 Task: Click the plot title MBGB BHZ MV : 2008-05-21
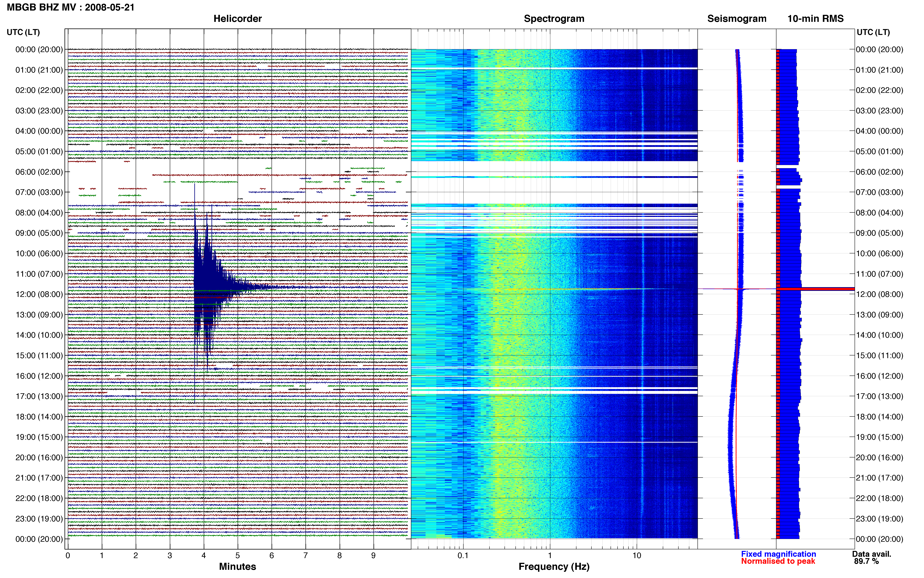pos(71,7)
